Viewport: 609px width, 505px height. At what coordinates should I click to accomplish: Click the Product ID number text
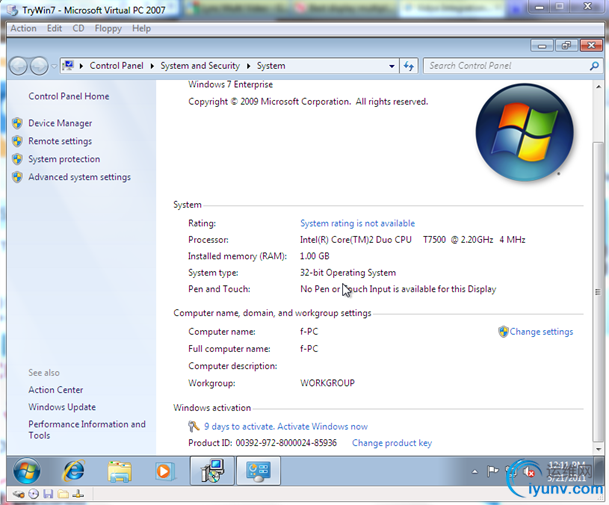pos(286,443)
